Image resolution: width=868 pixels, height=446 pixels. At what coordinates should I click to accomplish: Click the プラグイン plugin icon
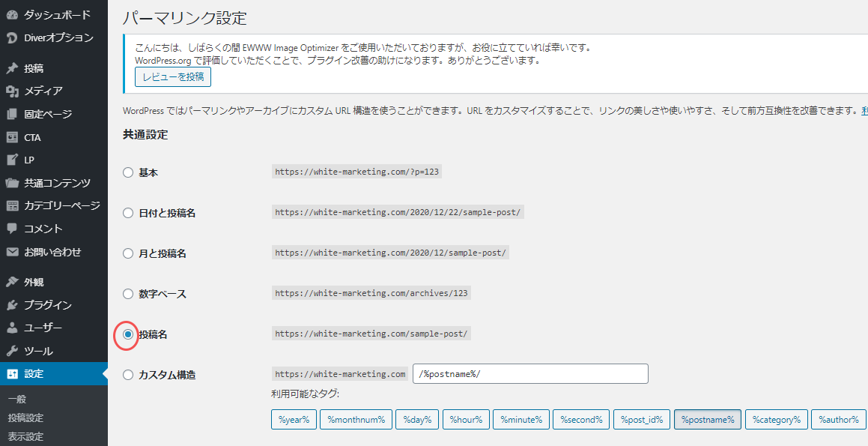point(12,305)
